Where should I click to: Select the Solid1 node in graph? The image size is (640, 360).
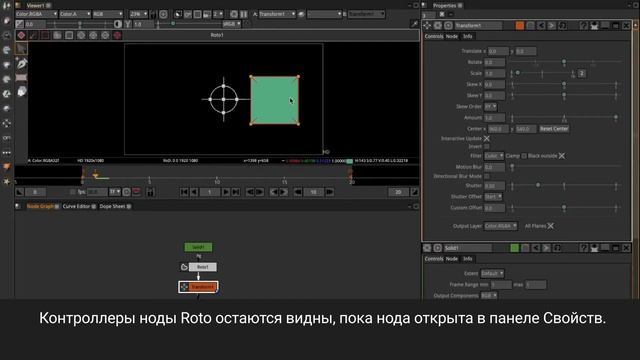coord(198,247)
